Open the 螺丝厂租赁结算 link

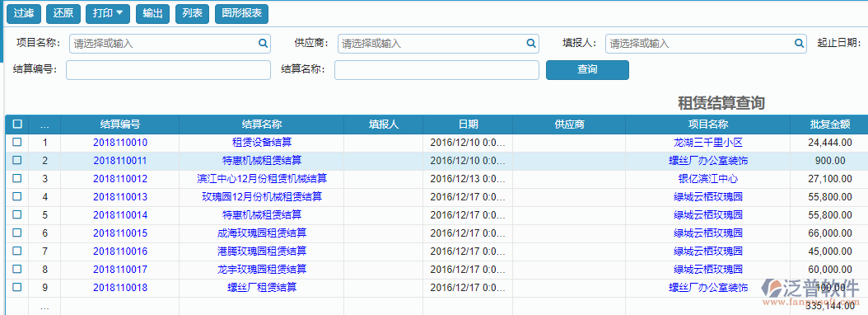(262, 287)
